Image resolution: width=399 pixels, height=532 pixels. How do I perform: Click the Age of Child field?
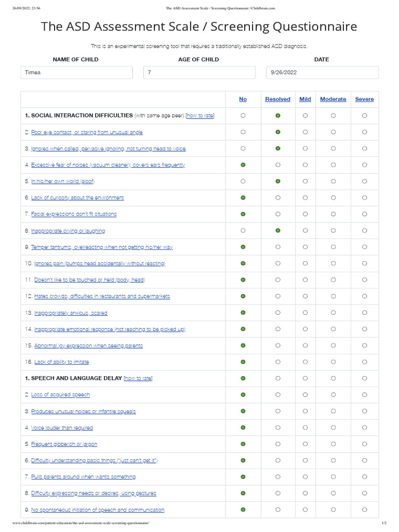point(199,73)
